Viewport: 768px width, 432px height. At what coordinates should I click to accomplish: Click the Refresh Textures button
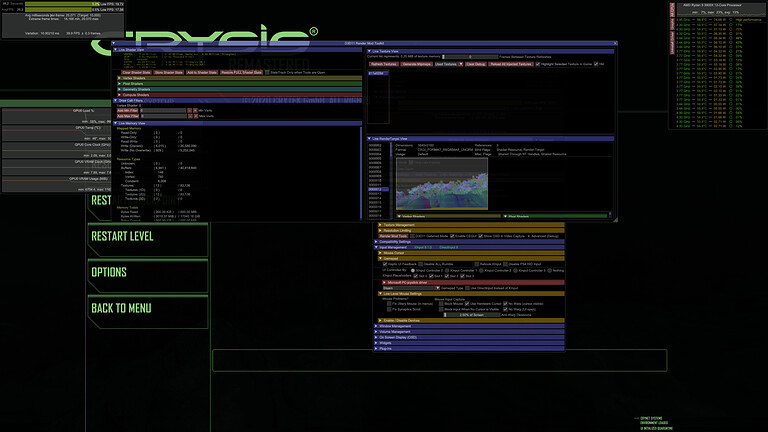384,64
